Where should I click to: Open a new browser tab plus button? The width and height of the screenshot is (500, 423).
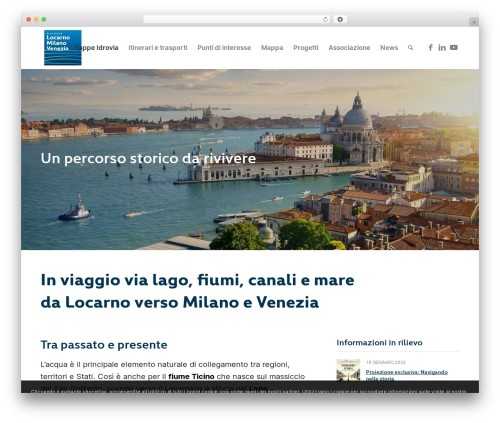click(474, 22)
